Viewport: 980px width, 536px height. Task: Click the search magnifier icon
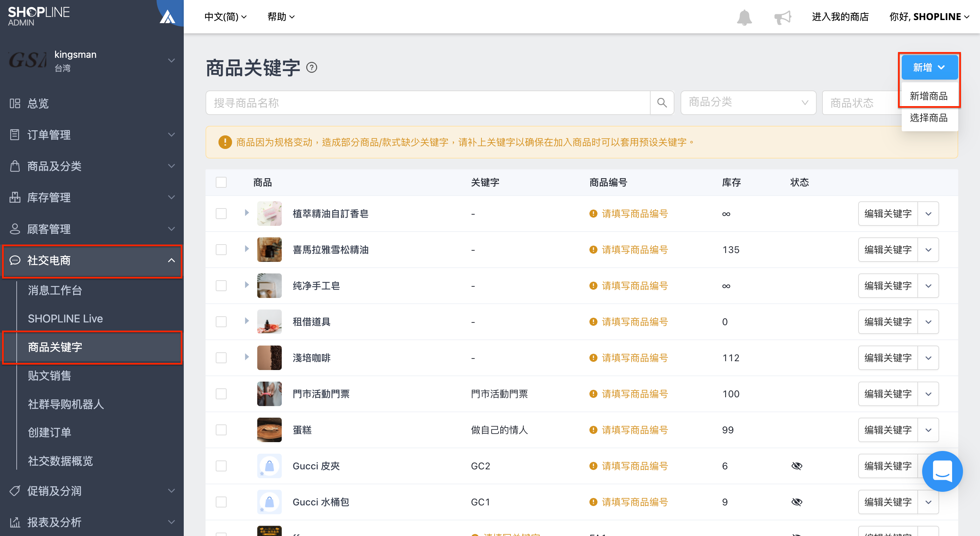point(662,103)
